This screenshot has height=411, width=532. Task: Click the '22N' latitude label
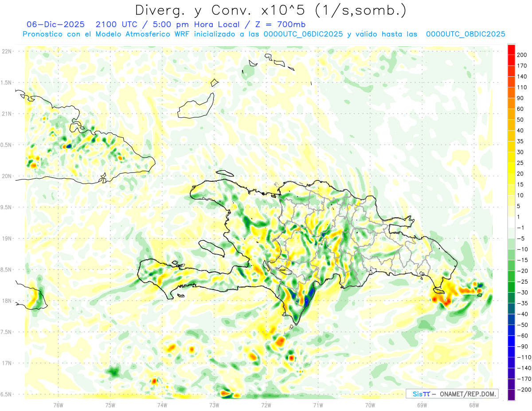point(7,51)
